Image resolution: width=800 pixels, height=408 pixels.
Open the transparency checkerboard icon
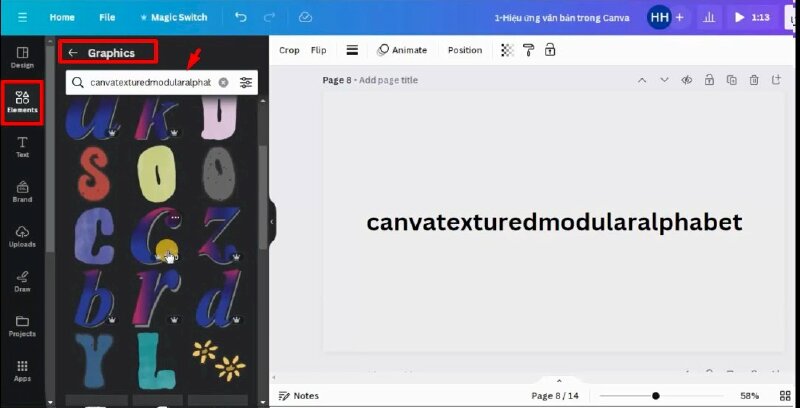tap(507, 50)
